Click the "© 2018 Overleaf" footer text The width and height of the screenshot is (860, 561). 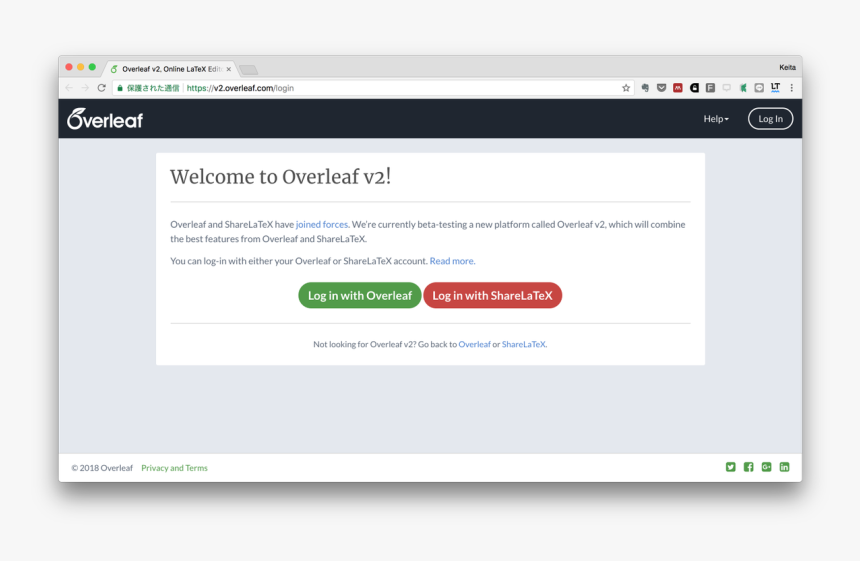102,468
